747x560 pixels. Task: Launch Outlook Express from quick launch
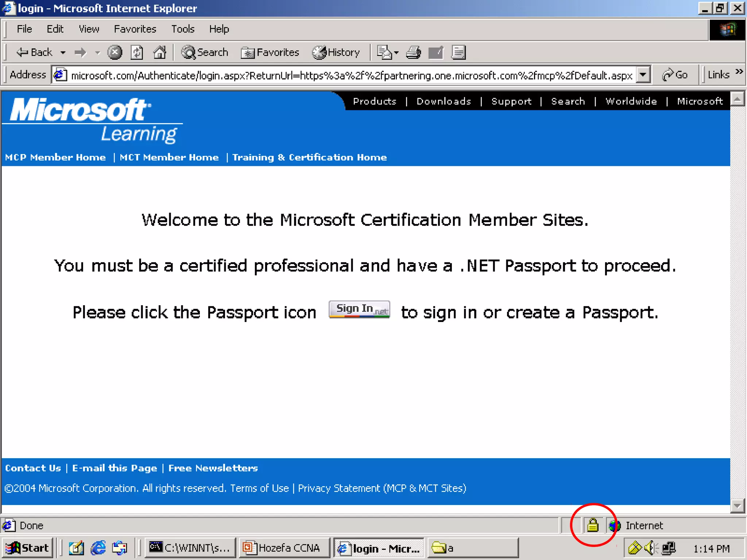pyautogui.click(x=120, y=548)
